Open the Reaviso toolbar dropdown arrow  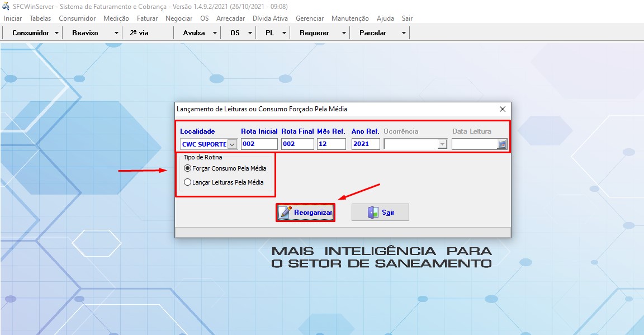116,33
